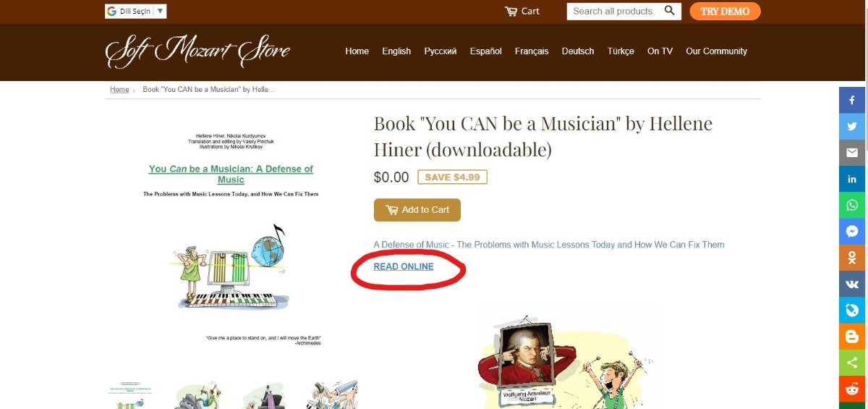Open the Google Translate language dropdown
This screenshot has width=868, height=409.
[x=136, y=12]
